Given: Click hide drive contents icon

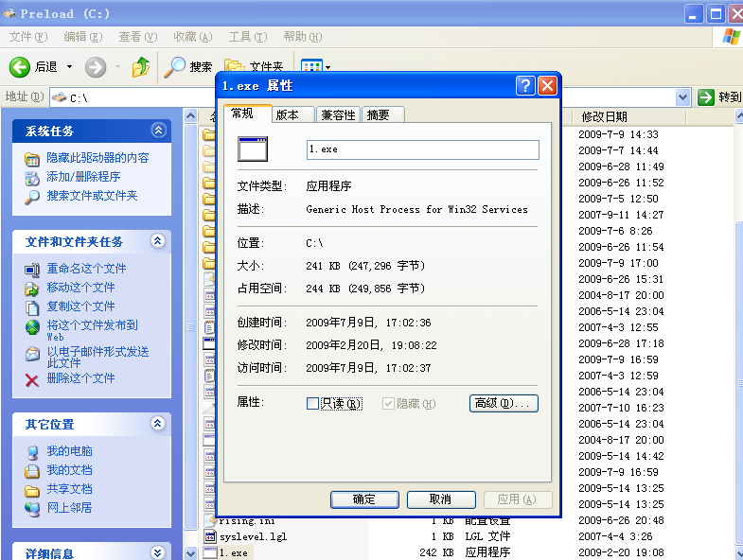Looking at the screenshot, I should pyautogui.click(x=32, y=159).
